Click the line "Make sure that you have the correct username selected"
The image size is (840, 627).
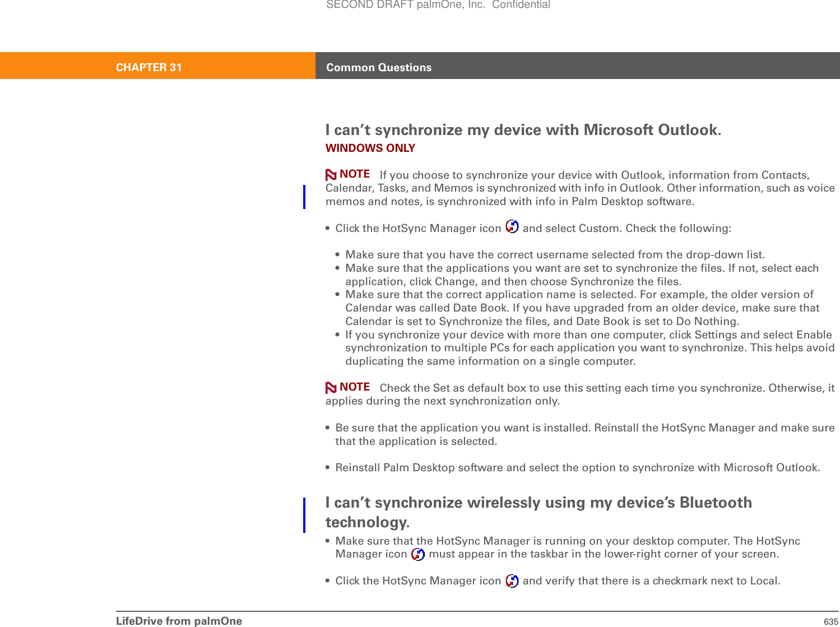(555, 254)
